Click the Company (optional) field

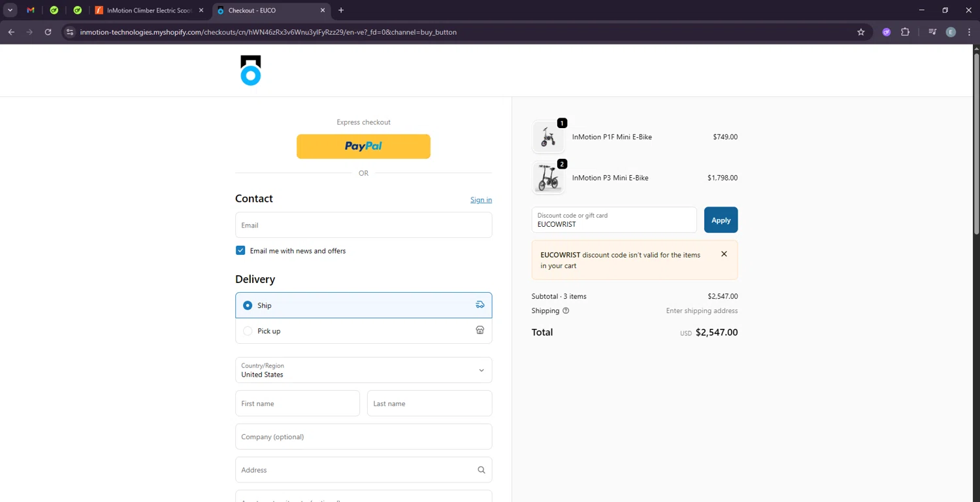(363, 437)
